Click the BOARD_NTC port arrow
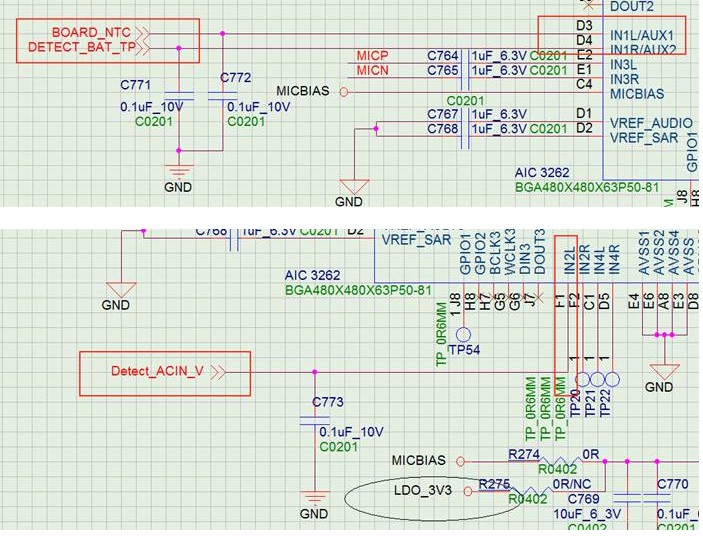This screenshot has height=542, width=703. coord(143,33)
